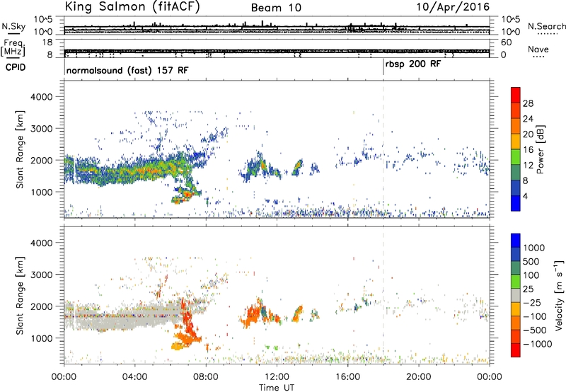Click the date '10/Apr/2016'
Screen dimensions: 566x392
[453, 7]
